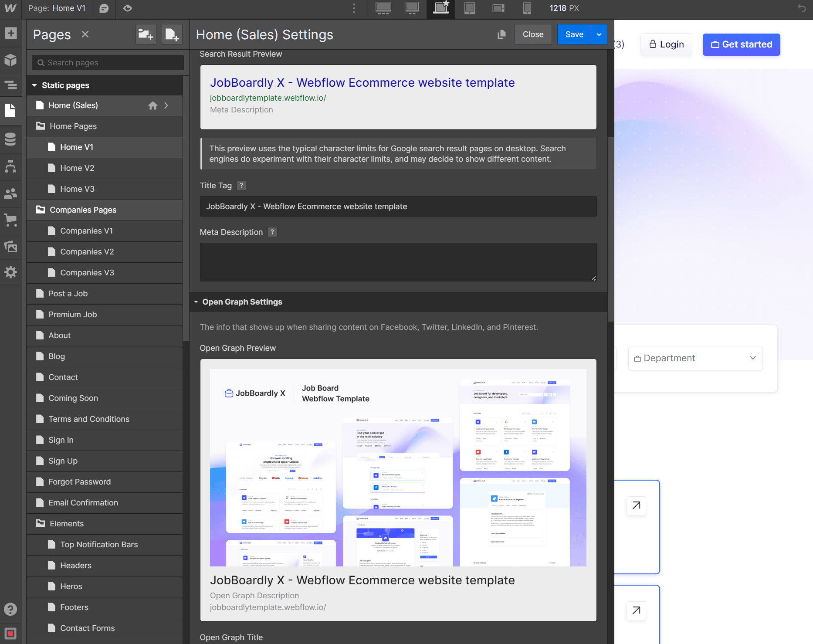
Task: Select the Forgot Password page
Action: 105,482
